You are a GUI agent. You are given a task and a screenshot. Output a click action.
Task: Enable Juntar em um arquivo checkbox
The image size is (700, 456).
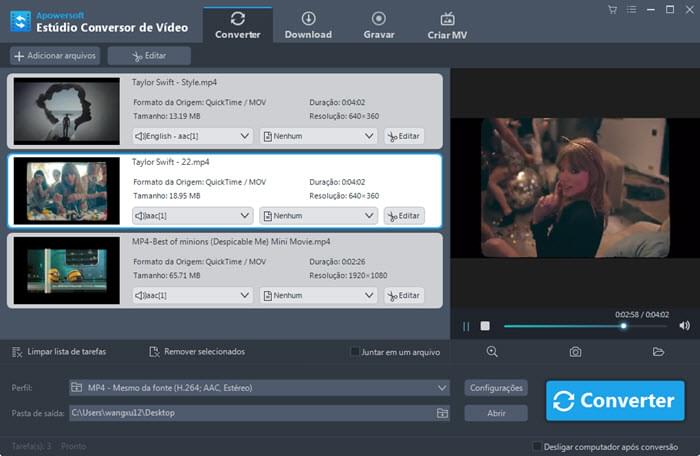tap(355, 352)
